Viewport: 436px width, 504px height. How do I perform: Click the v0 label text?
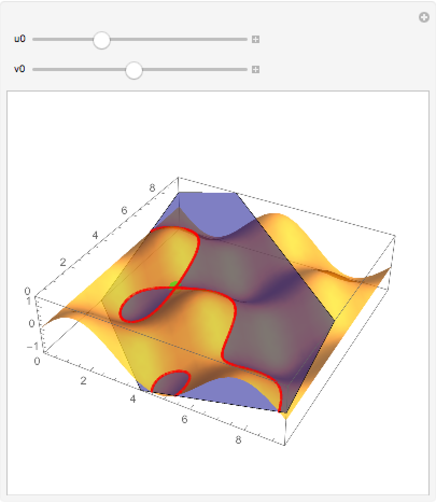tap(19, 69)
